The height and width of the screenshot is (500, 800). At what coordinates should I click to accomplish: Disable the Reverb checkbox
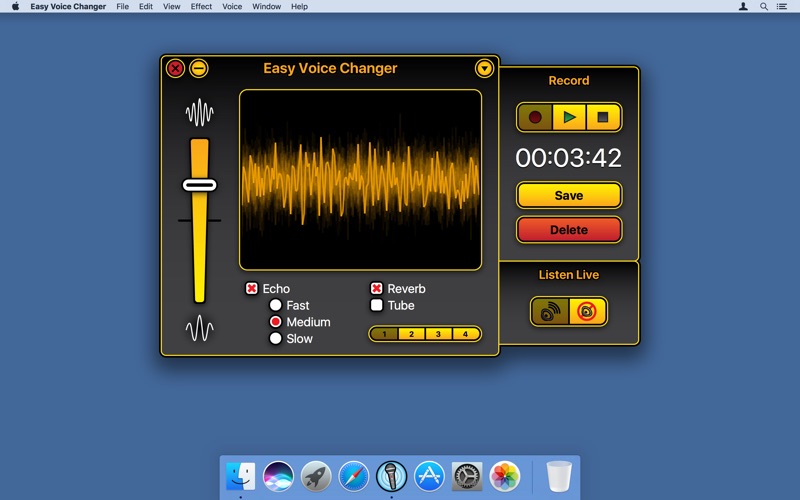click(377, 289)
